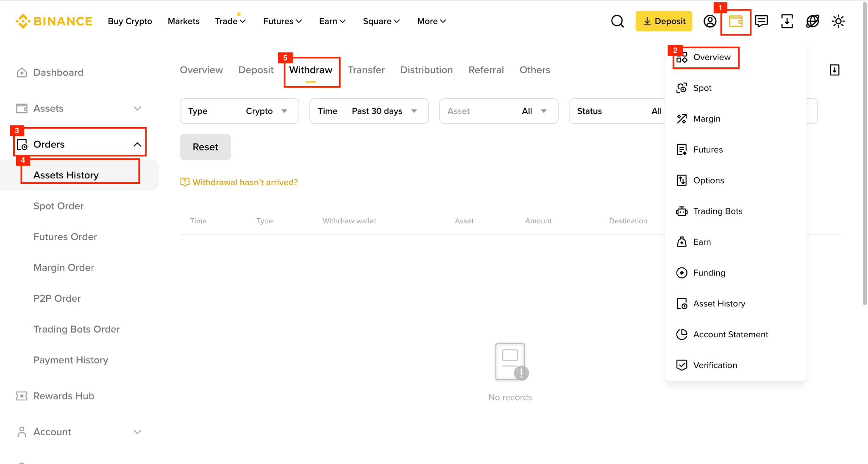Open the chat messages icon
The height and width of the screenshot is (464, 868).
762,21
